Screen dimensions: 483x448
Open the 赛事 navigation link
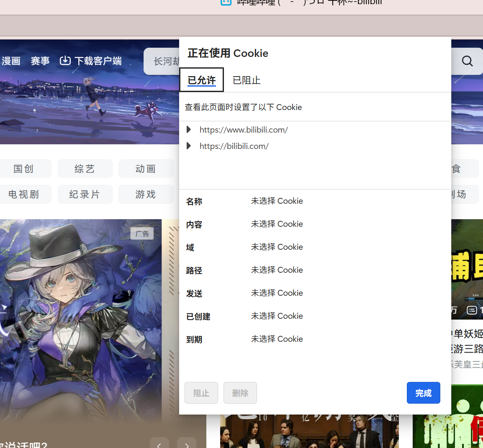click(40, 61)
